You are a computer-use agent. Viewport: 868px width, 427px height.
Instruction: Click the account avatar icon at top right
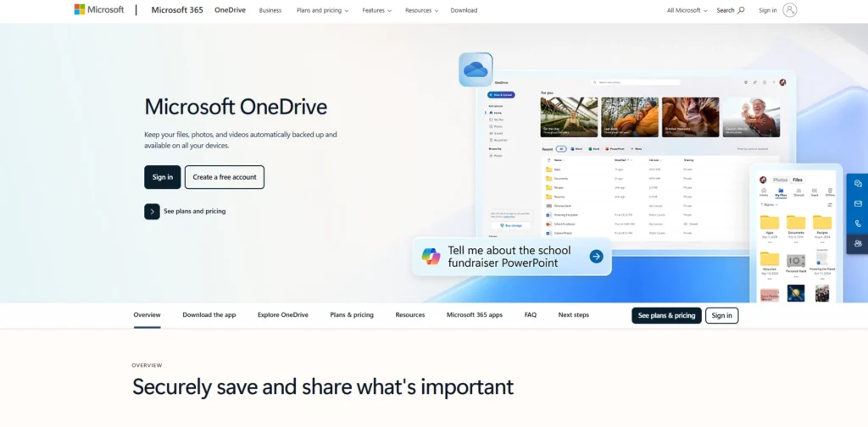[x=790, y=10]
